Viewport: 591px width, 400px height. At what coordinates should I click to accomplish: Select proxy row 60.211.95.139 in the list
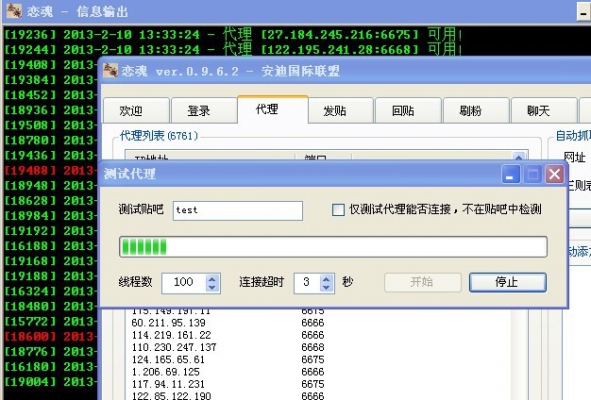[228, 323]
